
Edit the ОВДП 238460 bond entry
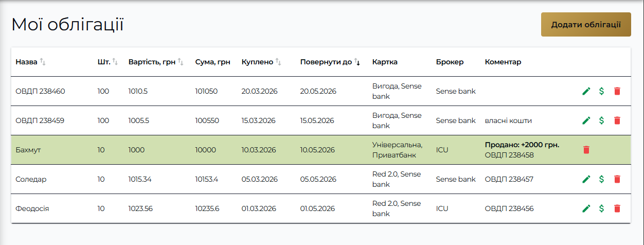coord(586,91)
